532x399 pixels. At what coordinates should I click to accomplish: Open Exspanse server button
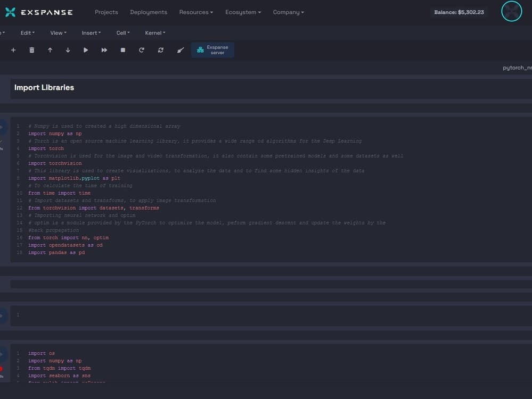[212, 50]
